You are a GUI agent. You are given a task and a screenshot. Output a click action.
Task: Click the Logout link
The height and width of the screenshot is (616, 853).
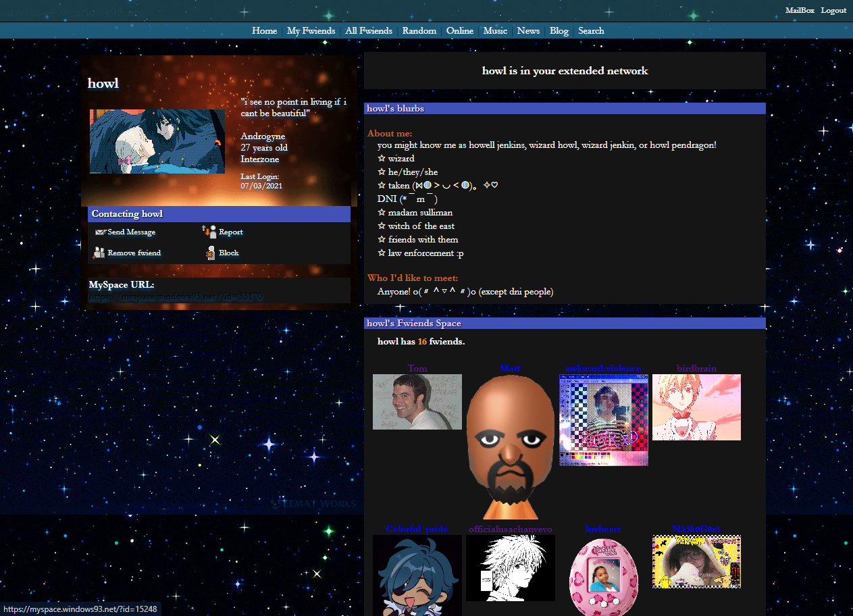point(833,10)
